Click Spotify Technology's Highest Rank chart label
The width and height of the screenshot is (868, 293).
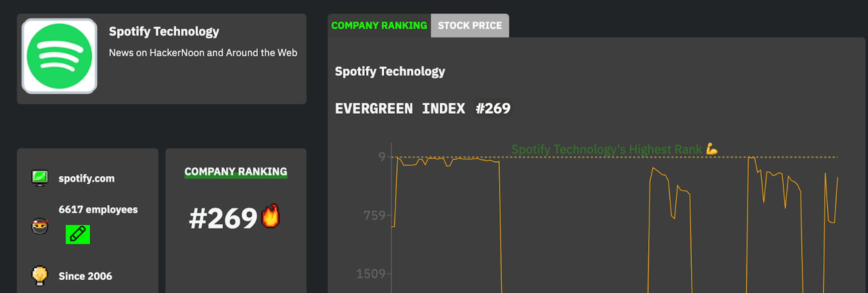[606, 149]
